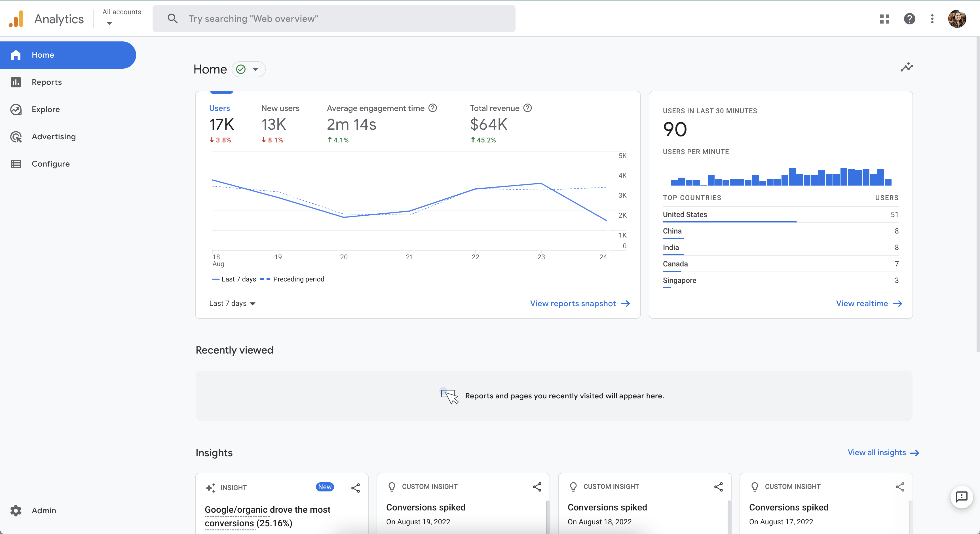Expand the Home status dropdown arrow
This screenshot has height=534, width=980.
tap(256, 69)
